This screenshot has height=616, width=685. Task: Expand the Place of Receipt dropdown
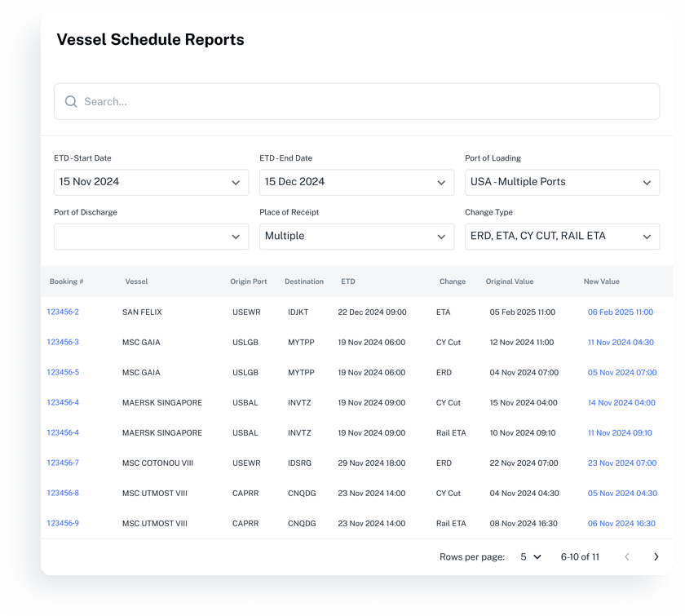[356, 237]
